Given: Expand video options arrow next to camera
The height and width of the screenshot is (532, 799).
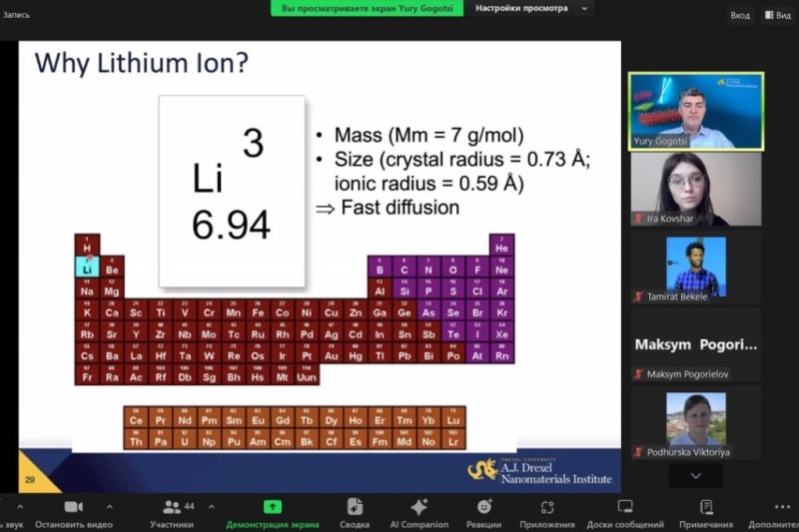Looking at the screenshot, I should click(110, 507).
